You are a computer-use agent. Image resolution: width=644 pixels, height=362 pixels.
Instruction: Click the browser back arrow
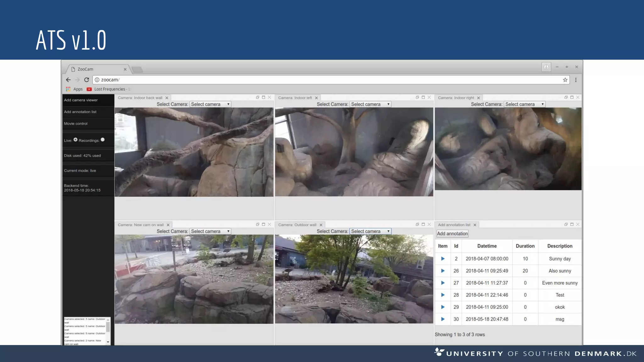point(68,80)
